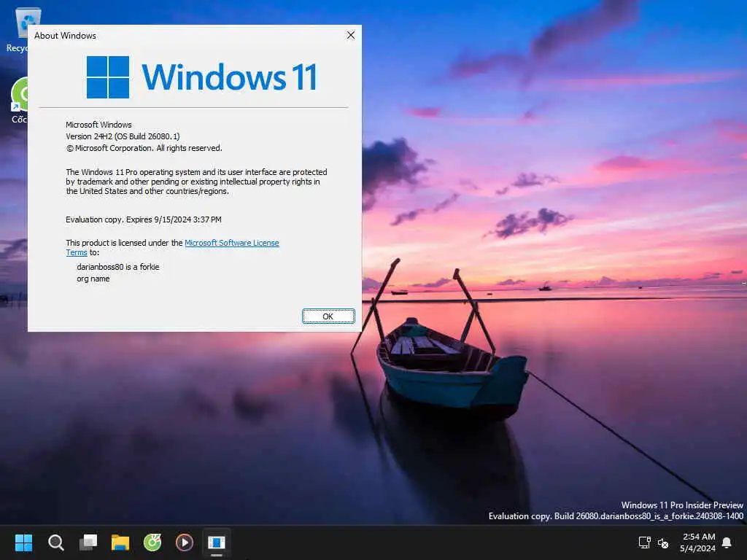Image resolution: width=747 pixels, height=560 pixels.
Task: Open the Terms link text
Action: (76, 252)
